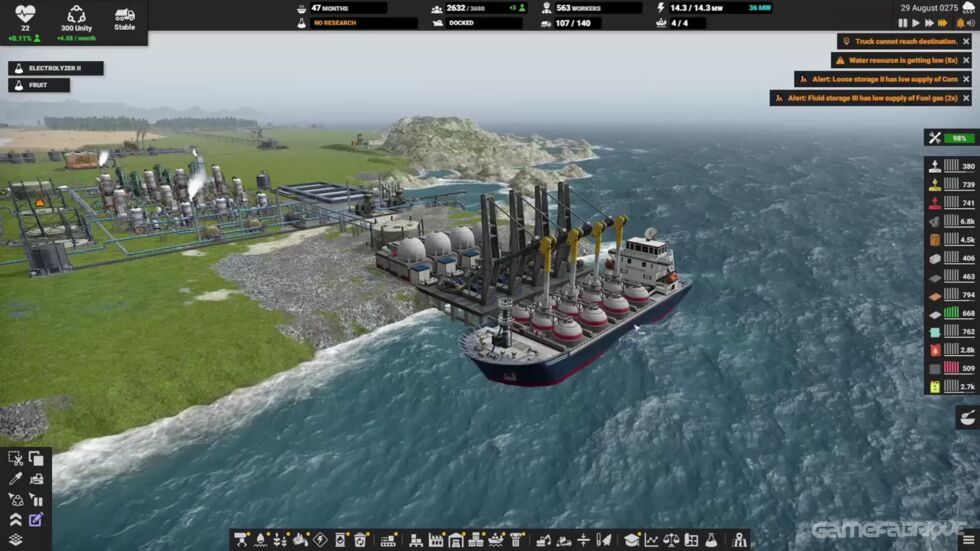Select the tree harvesting tool
Image resolution: width=980 pixels, height=551 pixels.
(603, 540)
